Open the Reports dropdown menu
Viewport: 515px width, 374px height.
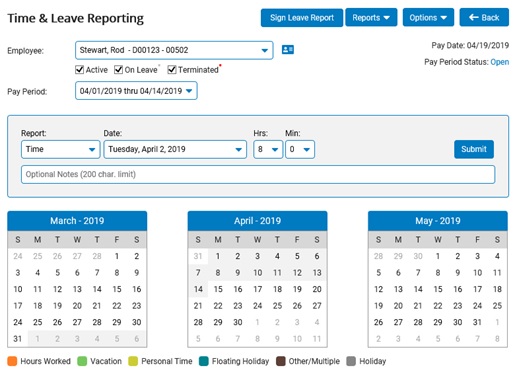click(x=371, y=18)
